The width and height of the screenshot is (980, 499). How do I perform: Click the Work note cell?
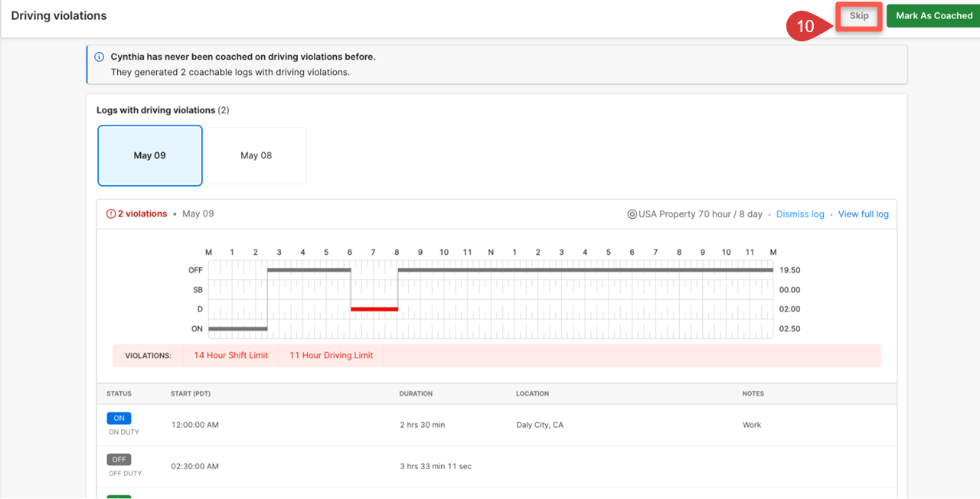[752, 425]
